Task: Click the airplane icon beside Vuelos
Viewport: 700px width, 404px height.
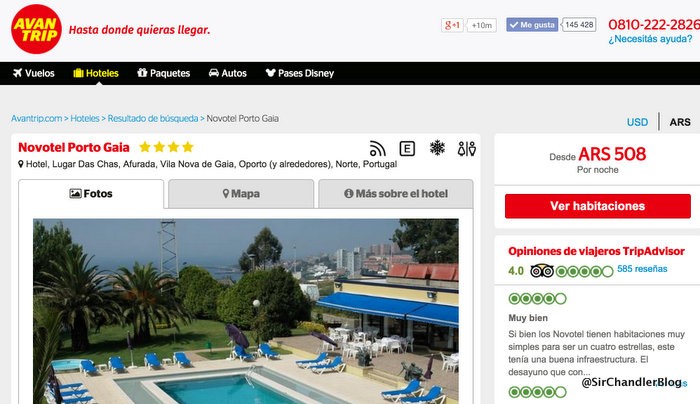Action: 17,73
